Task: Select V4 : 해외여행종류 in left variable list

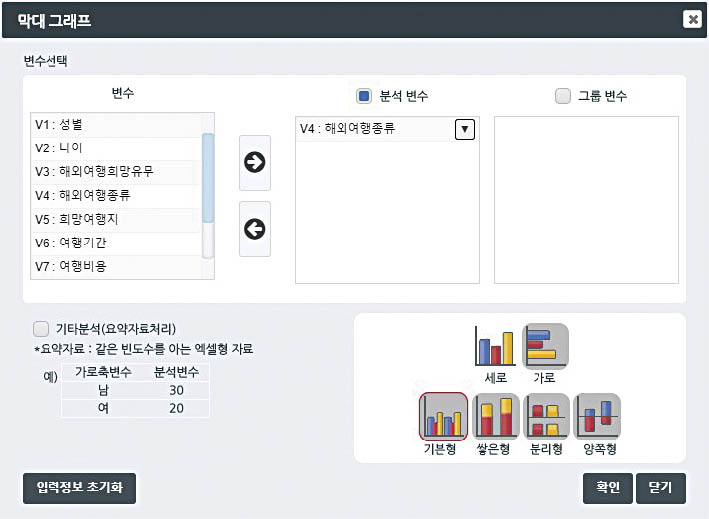Action: (116, 196)
